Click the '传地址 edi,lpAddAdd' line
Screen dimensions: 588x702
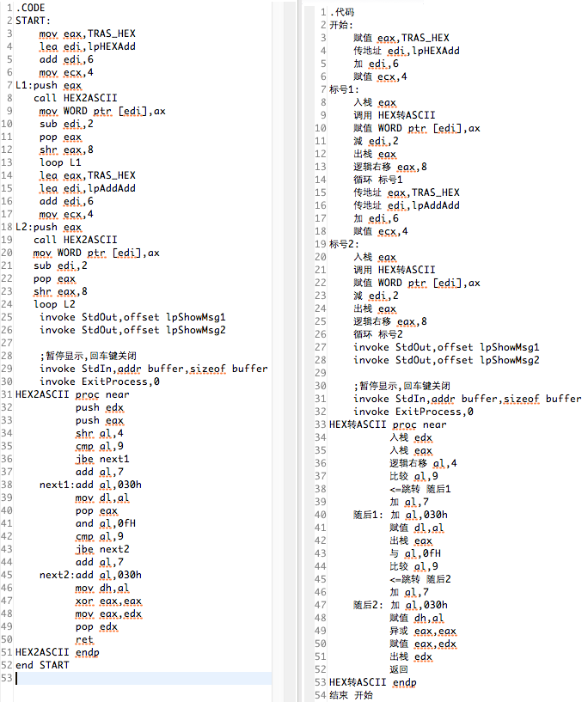[407, 205]
